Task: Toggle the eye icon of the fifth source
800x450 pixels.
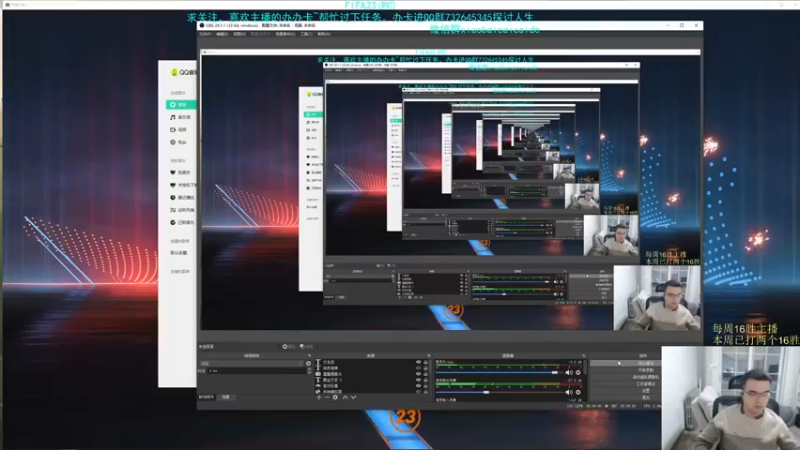Action: pyautogui.click(x=418, y=386)
